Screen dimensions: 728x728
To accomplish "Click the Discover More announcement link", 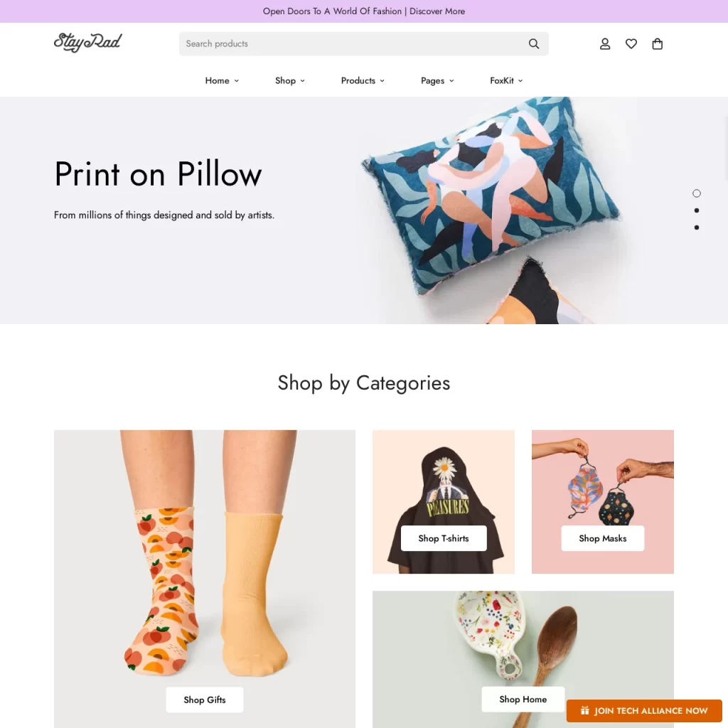I will tap(437, 11).
